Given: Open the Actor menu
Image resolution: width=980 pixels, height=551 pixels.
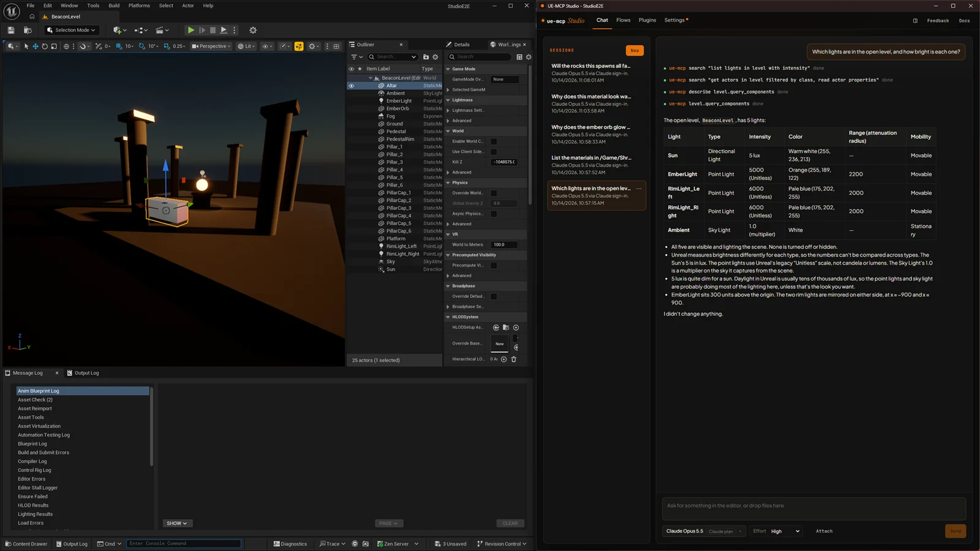Looking at the screenshot, I should tap(188, 6).
